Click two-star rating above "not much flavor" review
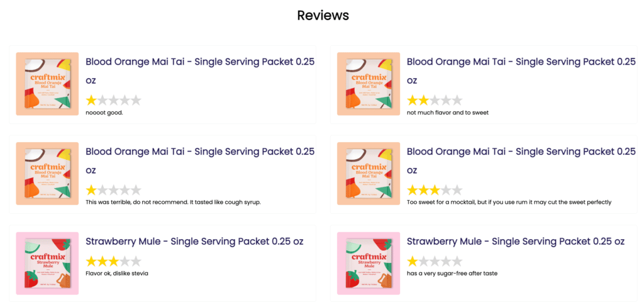The width and height of the screenshot is (644, 307). tap(435, 100)
